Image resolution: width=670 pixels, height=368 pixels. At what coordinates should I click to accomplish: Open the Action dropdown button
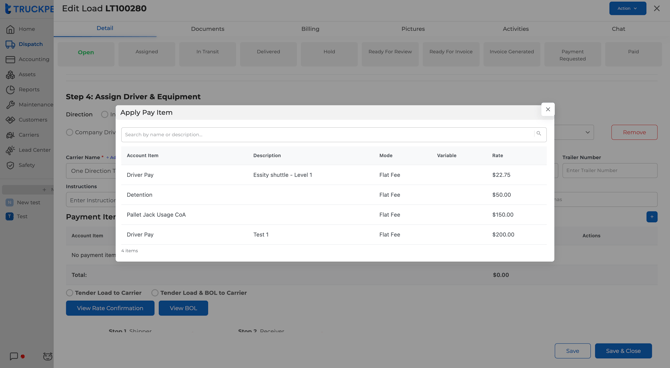coord(627,9)
